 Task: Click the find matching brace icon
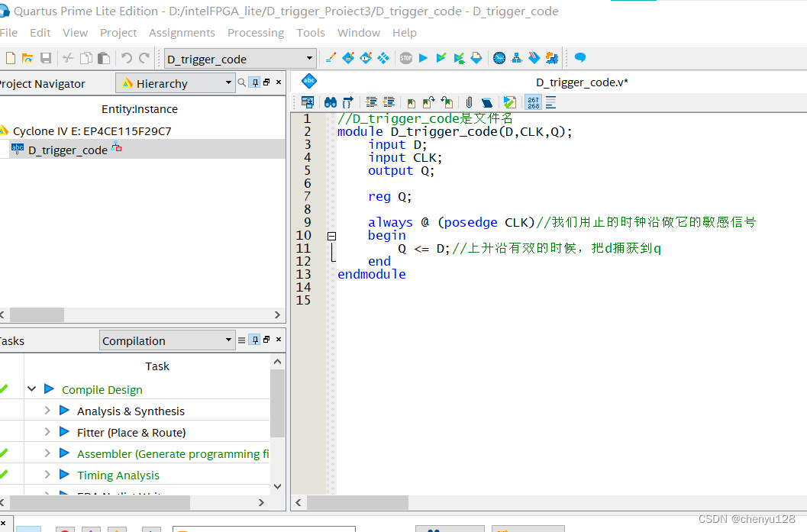point(348,102)
